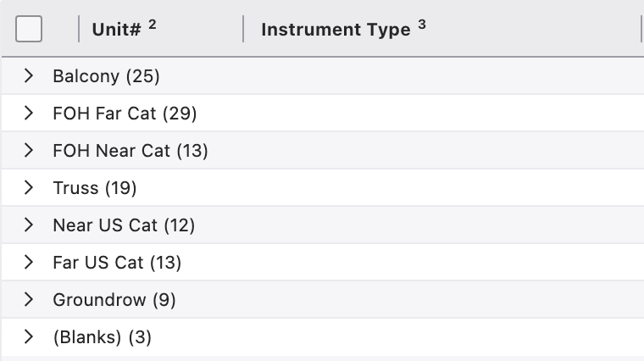Select the (Blanks) (3) row label
The height and width of the screenshot is (361, 644).
[x=102, y=337]
